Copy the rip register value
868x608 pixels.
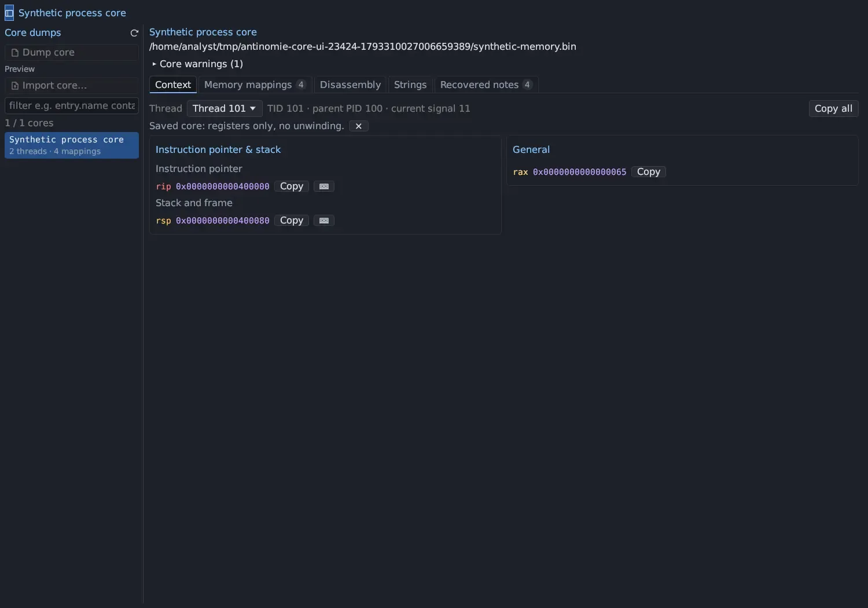pyautogui.click(x=292, y=186)
